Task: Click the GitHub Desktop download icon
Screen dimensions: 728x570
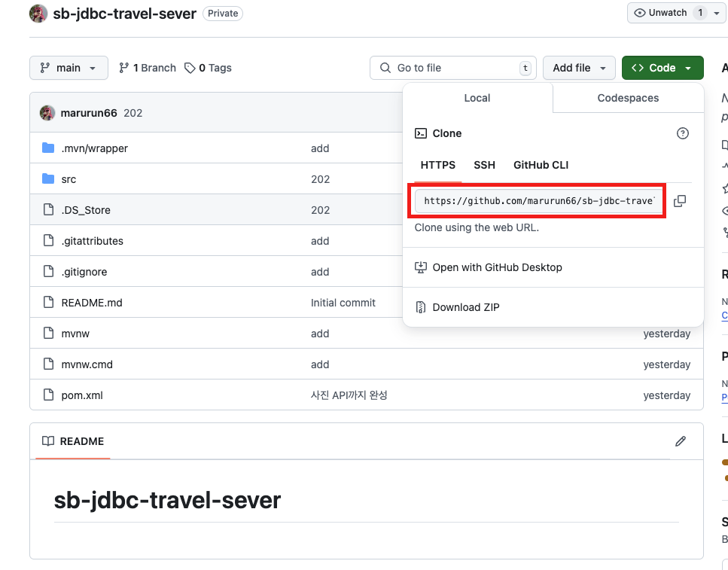Action: [x=420, y=267]
